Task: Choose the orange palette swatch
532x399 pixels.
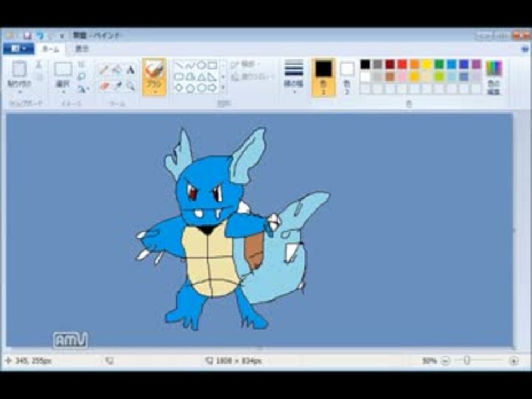Action: (x=415, y=64)
